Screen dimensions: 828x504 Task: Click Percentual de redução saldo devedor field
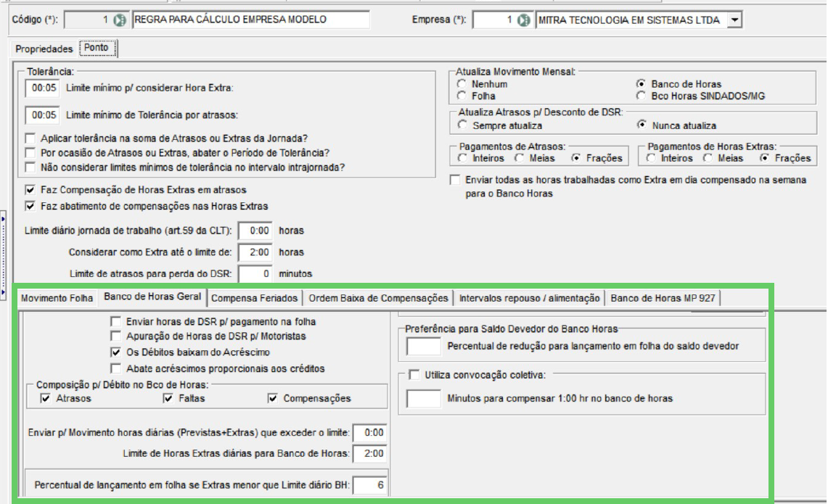coord(424,346)
